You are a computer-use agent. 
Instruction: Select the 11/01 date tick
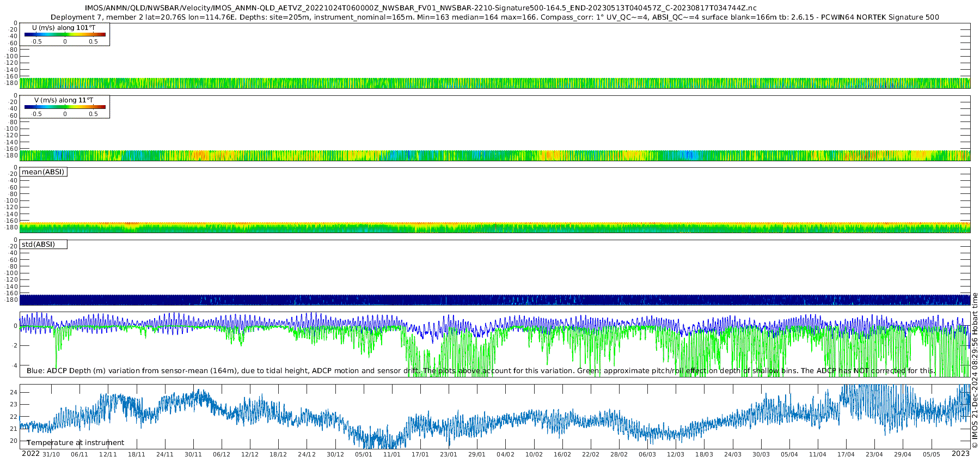click(x=392, y=454)
